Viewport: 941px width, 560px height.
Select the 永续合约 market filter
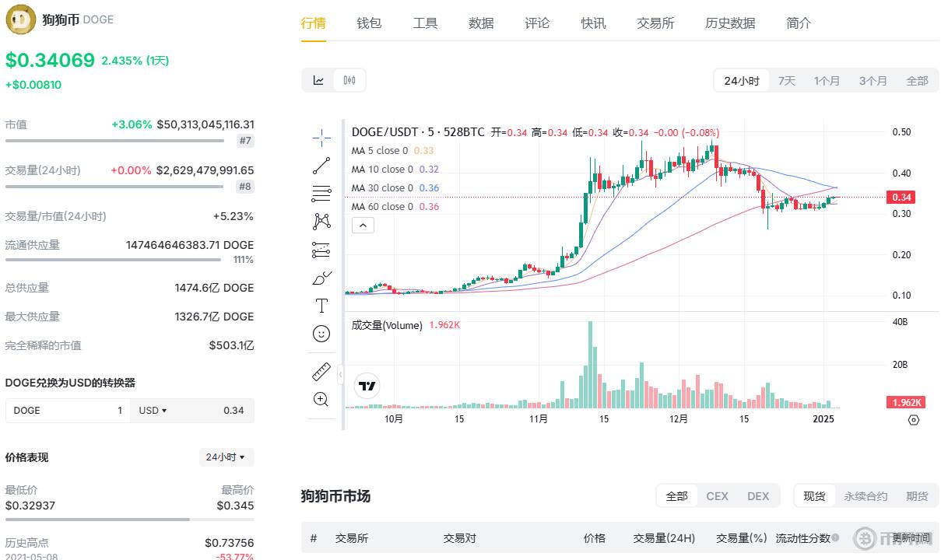864,495
